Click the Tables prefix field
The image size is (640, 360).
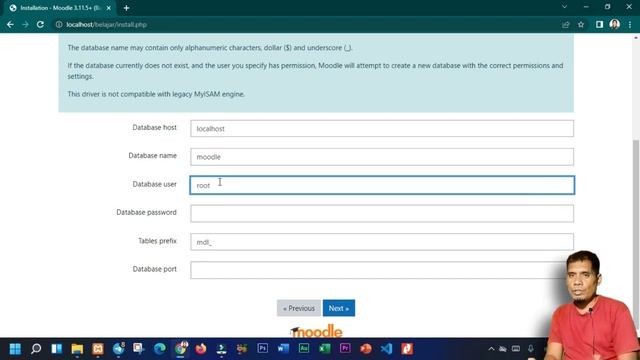pyautogui.click(x=382, y=242)
